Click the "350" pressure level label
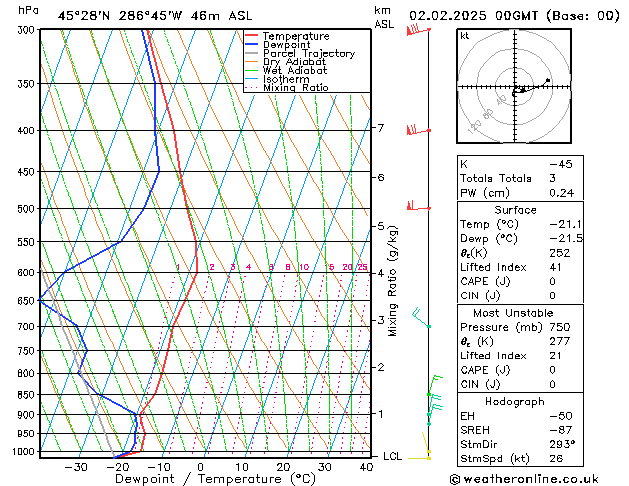Viewport: 629px width, 486px height. [28, 84]
